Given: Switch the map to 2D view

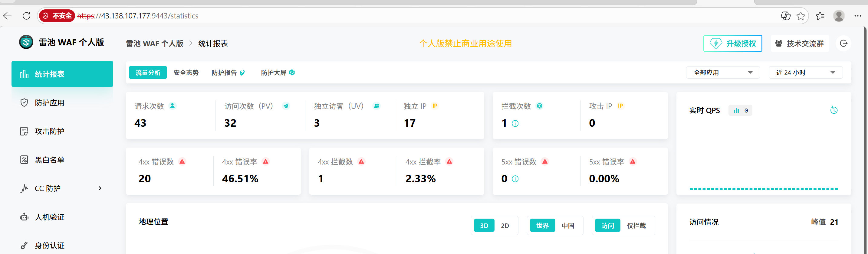Looking at the screenshot, I should [x=505, y=225].
